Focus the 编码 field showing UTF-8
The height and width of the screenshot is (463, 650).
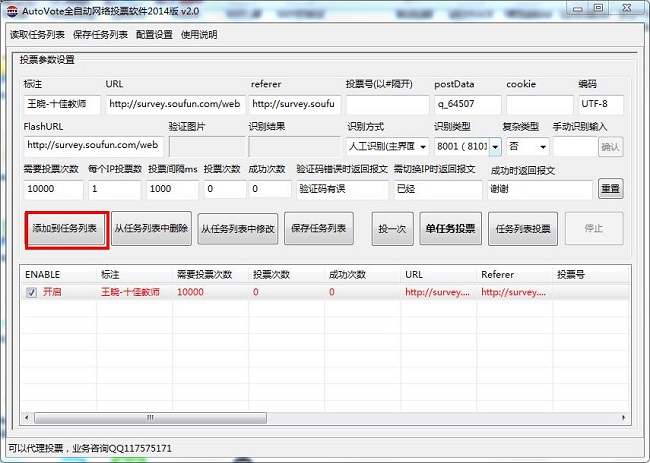(x=601, y=104)
